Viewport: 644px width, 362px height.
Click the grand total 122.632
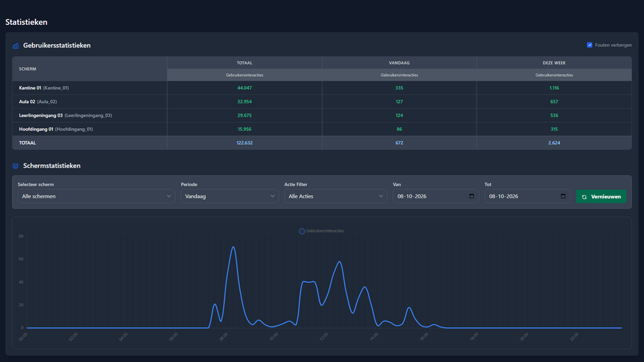point(244,143)
